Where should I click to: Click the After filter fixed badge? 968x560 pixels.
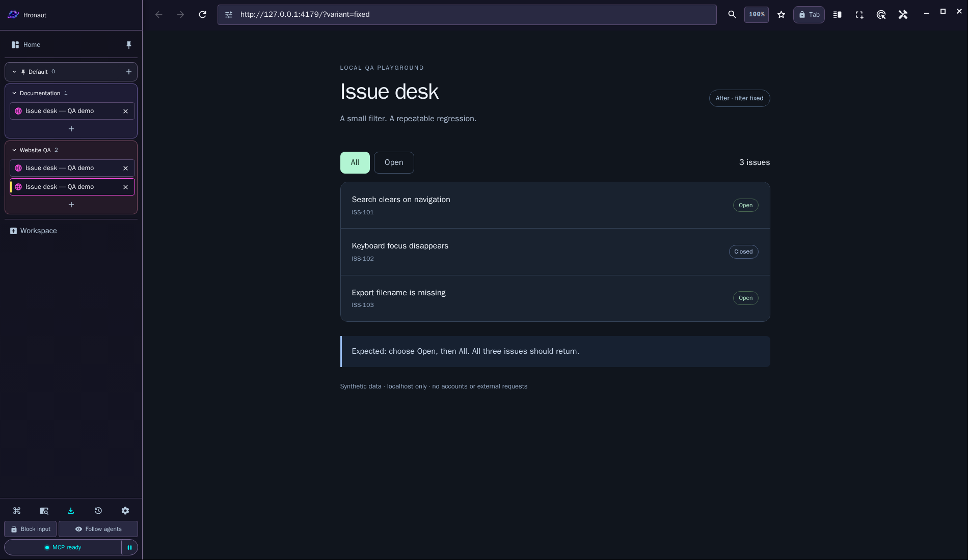pyautogui.click(x=739, y=98)
